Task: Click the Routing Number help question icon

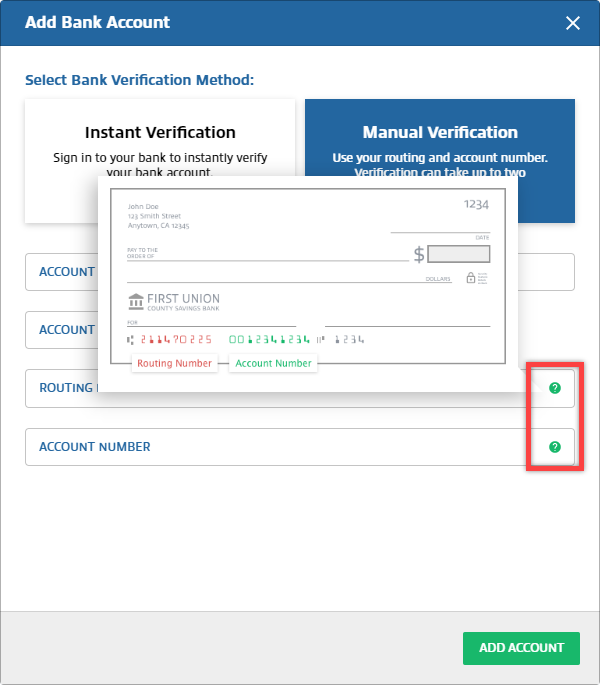Action: click(555, 388)
